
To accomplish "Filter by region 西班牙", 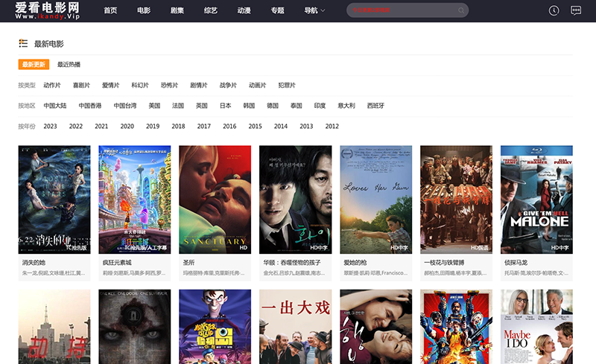I will point(375,106).
